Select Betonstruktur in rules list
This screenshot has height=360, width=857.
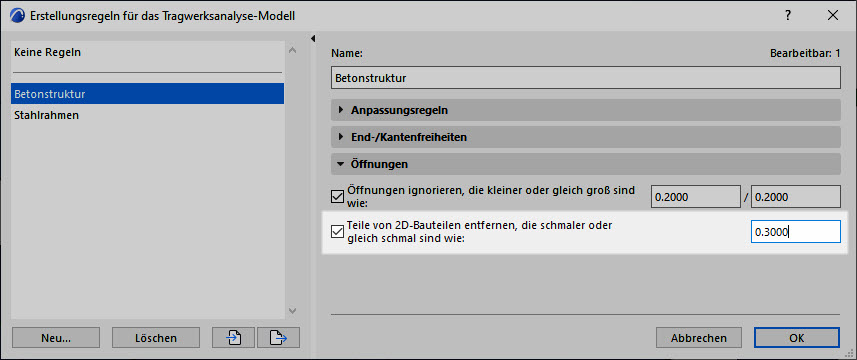148,93
